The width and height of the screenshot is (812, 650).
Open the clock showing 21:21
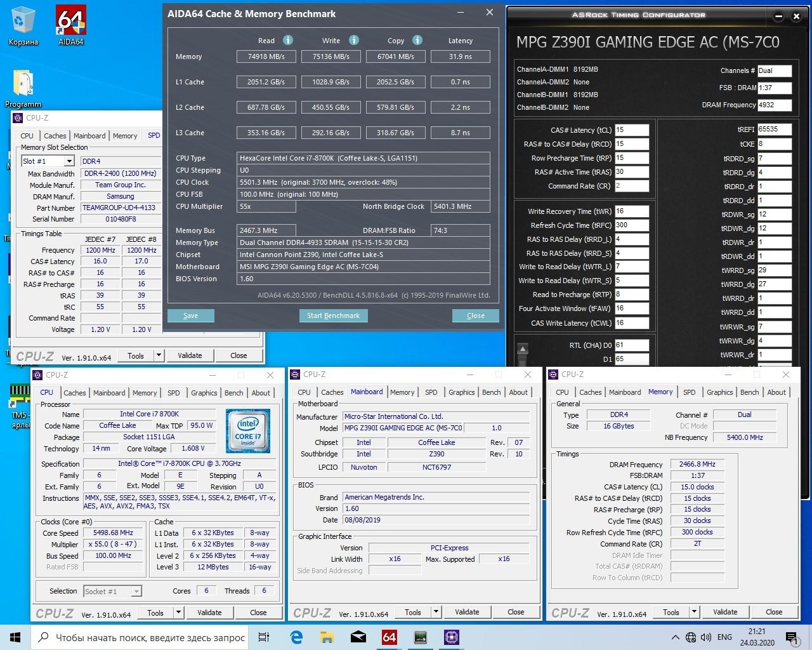757,637
